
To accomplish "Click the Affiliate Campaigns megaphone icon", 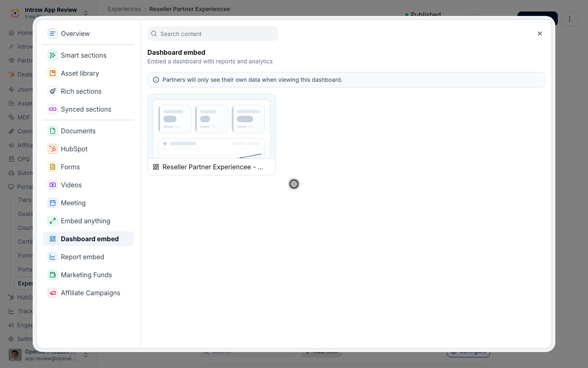I will (53, 293).
